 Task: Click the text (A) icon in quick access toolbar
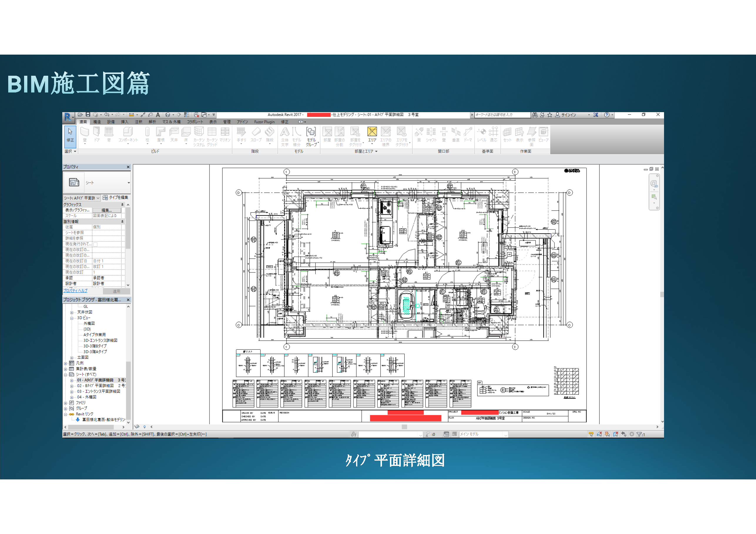pyautogui.click(x=158, y=115)
